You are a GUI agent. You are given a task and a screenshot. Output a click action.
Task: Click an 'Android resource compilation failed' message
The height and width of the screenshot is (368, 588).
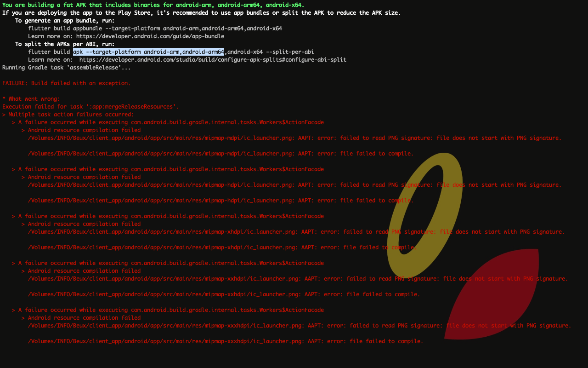pyautogui.click(x=81, y=130)
